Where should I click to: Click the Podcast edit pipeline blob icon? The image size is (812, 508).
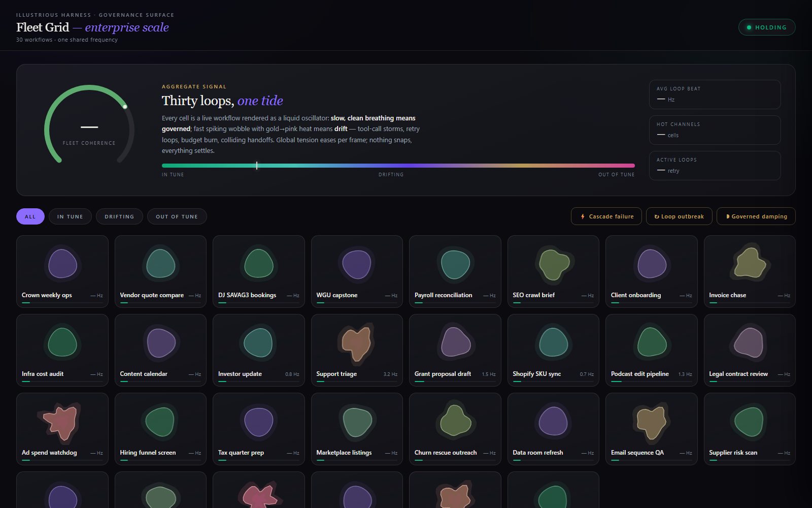652,342
